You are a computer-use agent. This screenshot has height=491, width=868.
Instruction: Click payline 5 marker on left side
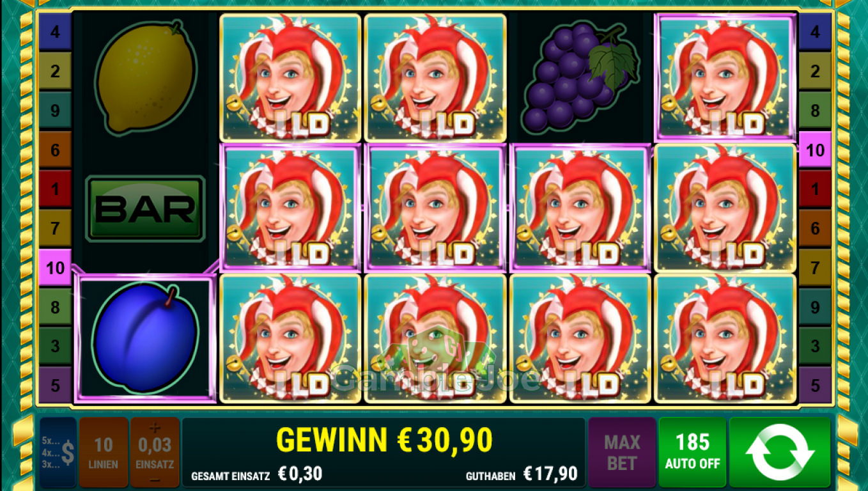55,386
